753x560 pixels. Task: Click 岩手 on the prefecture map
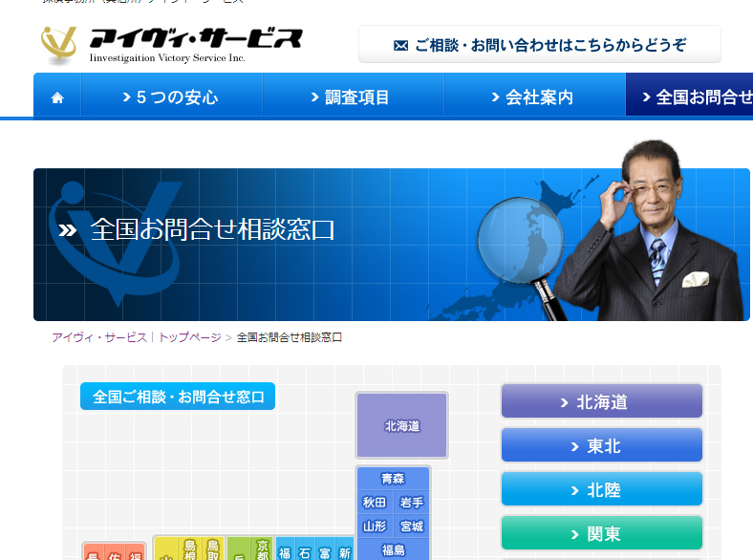[x=412, y=503]
